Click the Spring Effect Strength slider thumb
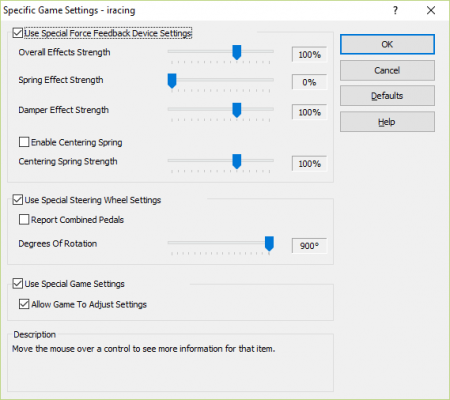Viewport: 450px width, 400px height. 172,81
